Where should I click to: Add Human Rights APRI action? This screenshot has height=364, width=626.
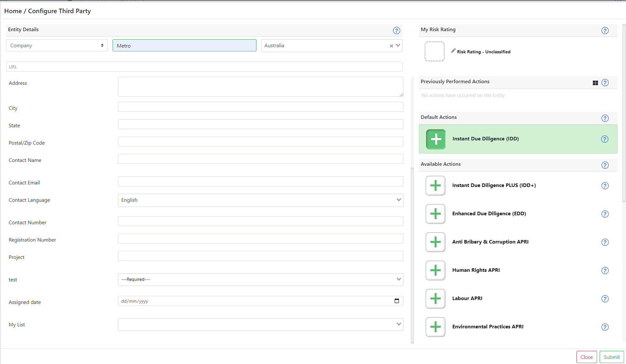[x=436, y=271]
